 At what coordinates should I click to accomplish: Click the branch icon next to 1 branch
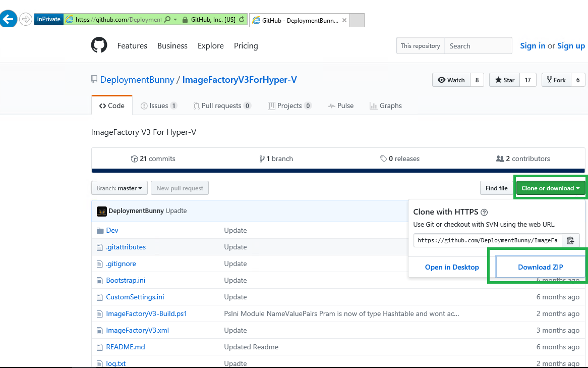coord(262,159)
